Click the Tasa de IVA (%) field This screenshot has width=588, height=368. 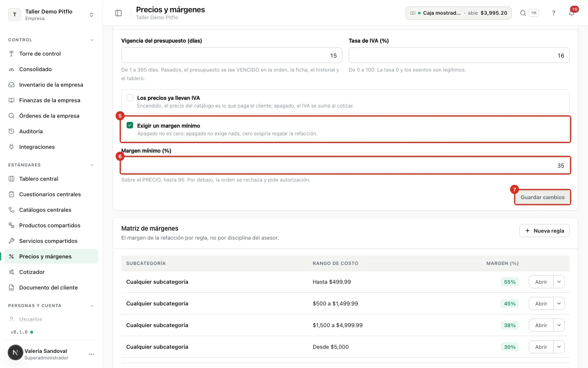point(459,55)
